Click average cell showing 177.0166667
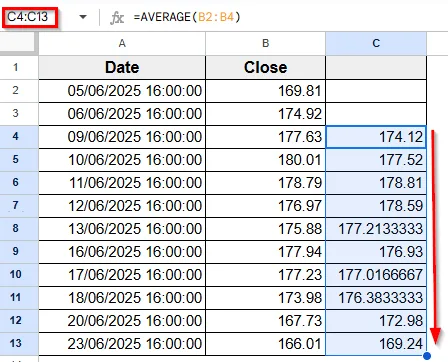448x362 pixels. [x=376, y=275]
